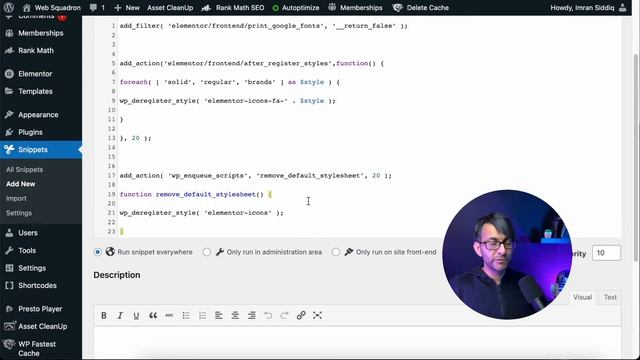This screenshot has width=640, height=360.
Task: Click the priority number field
Action: (x=606, y=253)
